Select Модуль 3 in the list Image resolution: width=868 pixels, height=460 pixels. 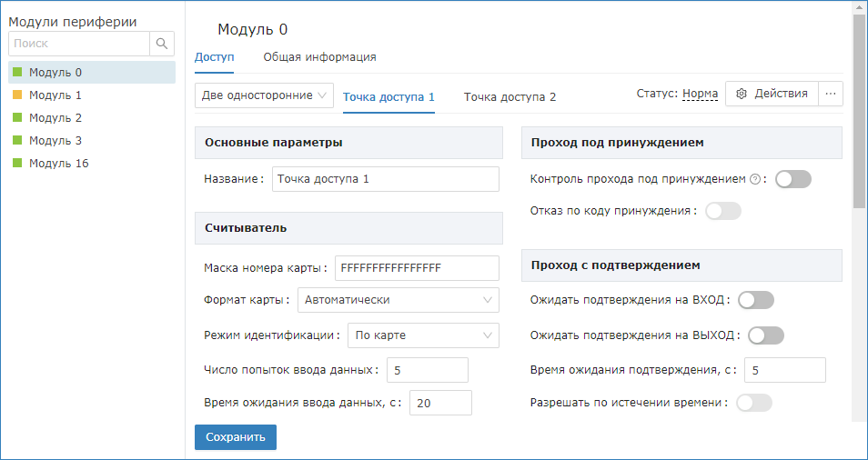[x=92, y=140]
